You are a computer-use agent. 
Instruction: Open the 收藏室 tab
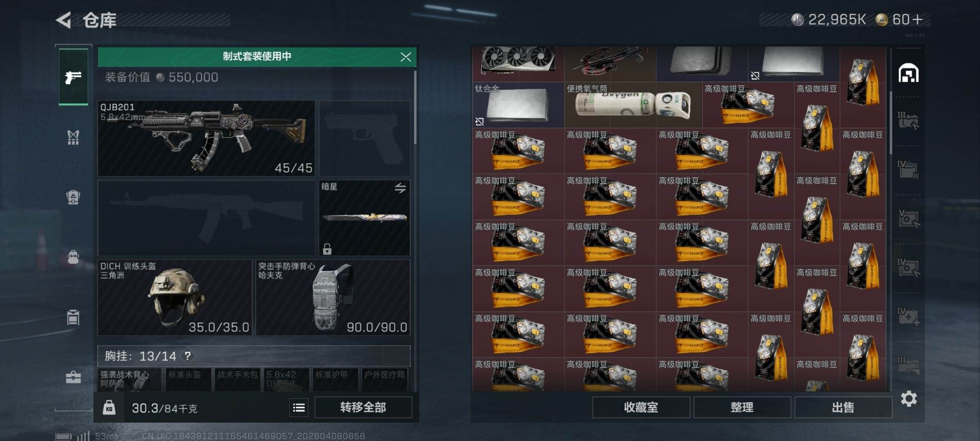click(641, 407)
